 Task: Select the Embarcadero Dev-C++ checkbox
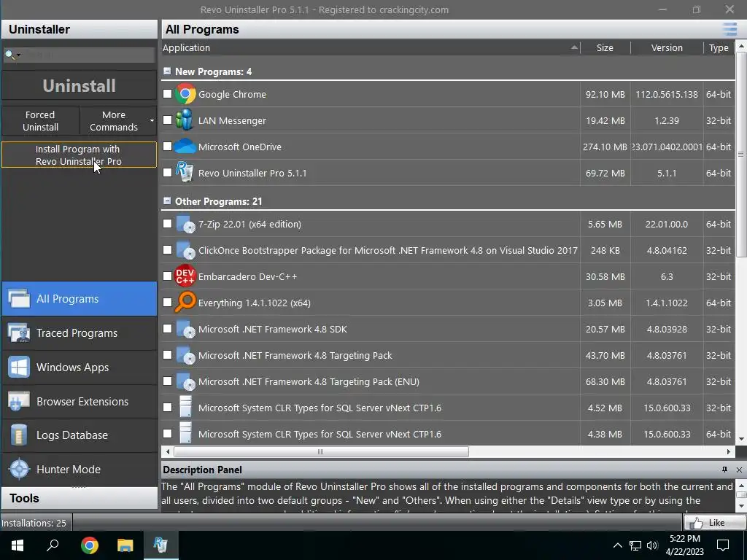[167, 276]
